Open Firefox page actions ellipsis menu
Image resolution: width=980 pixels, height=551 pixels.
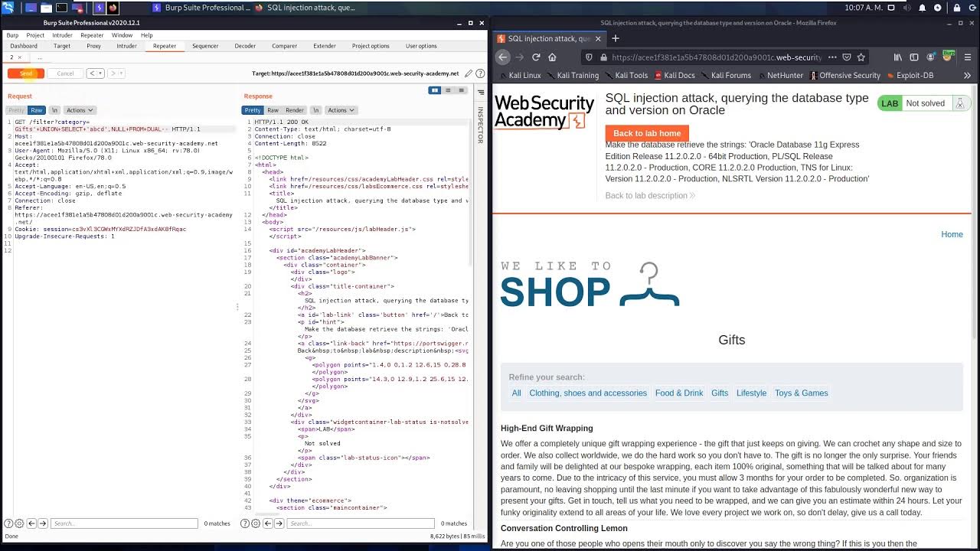(832, 57)
